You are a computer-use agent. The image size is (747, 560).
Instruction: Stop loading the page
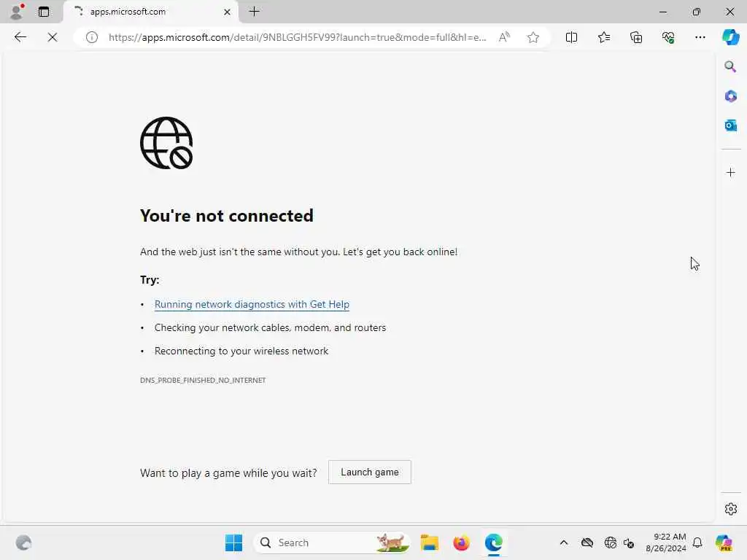click(x=53, y=37)
